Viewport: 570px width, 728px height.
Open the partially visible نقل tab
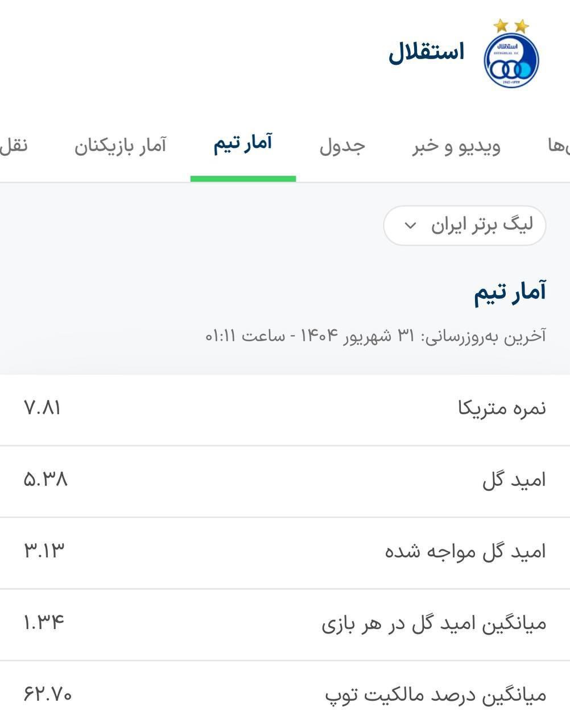click(x=14, y=146)
